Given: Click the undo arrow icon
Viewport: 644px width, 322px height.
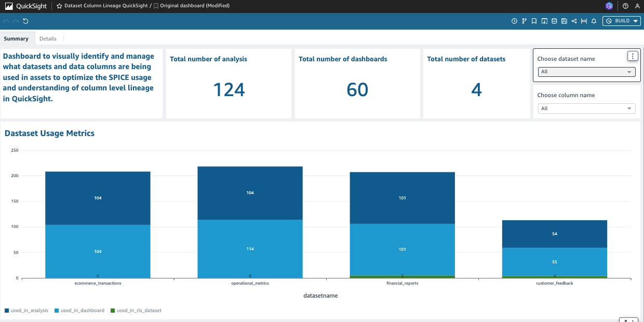Looking at the screenshot, I should point(5,21).
